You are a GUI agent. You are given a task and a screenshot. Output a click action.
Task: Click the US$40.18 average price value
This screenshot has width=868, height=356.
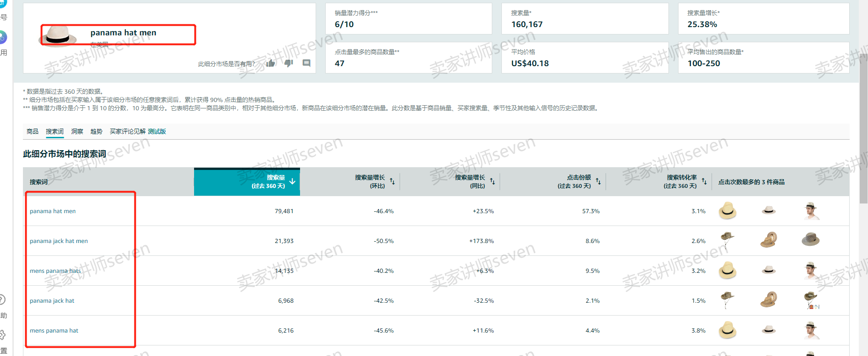[530, 63]
